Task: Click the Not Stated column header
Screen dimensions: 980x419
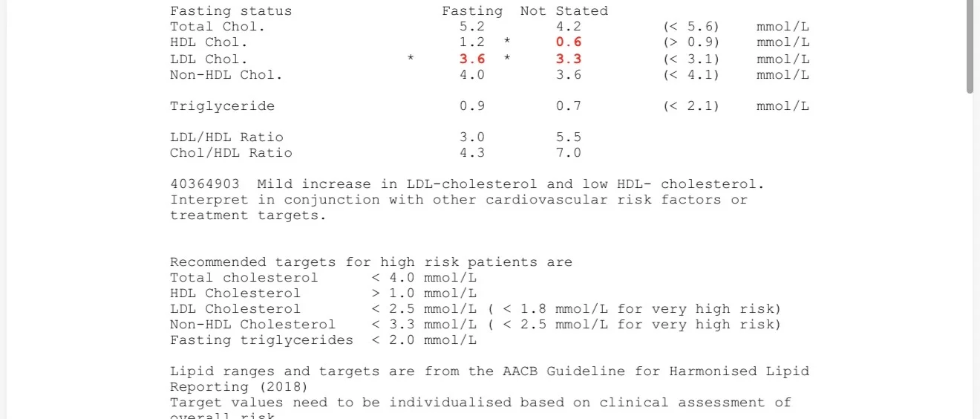Action: 564,11
